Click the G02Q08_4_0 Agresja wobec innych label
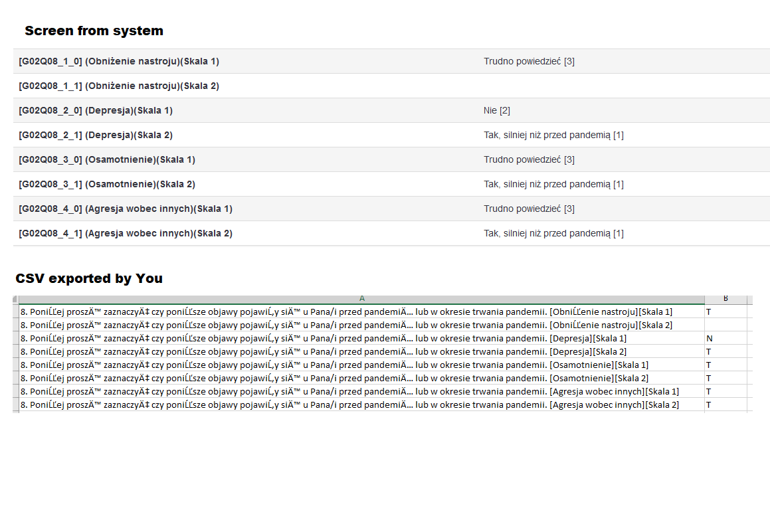The height and width of the screenshot is (532, 770). click(126, 209)
